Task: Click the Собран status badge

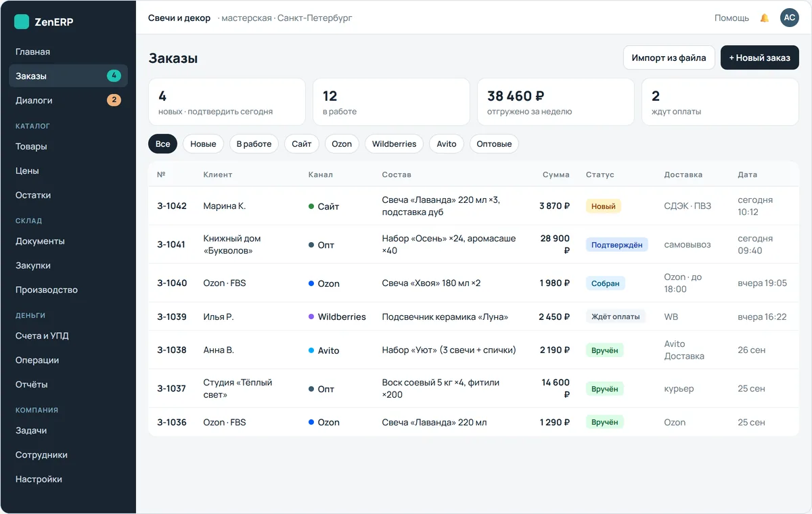Action: (x=606, y=283)
